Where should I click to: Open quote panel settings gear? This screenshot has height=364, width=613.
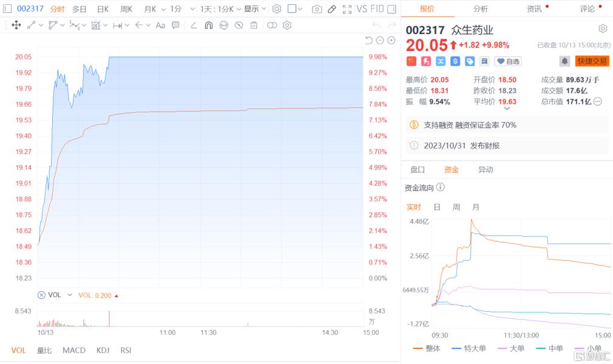tap(603, 29)
